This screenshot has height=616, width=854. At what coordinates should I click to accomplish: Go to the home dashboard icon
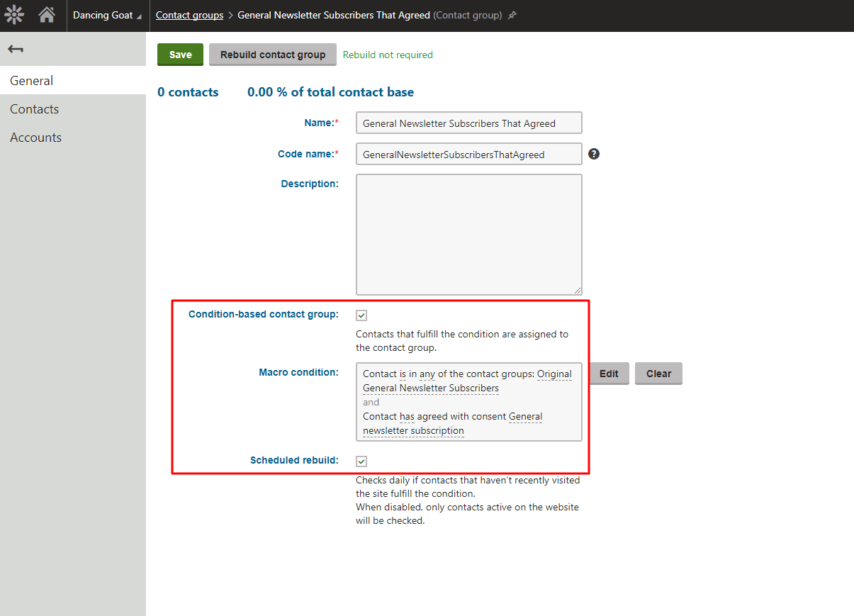pyautogui.click(x=47, y=15)
